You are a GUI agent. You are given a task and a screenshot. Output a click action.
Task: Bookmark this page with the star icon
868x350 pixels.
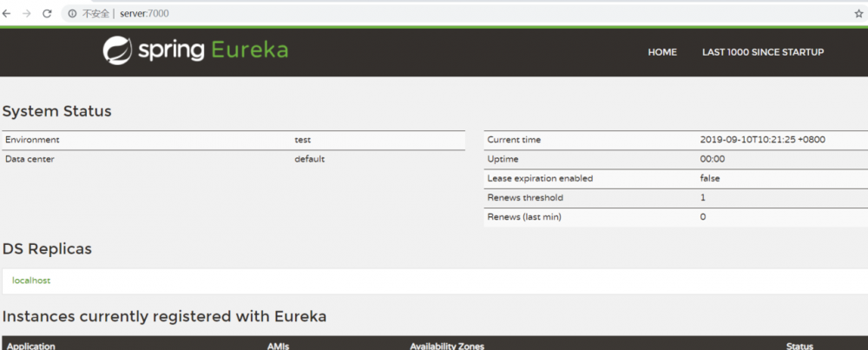[x=858, y=14]
